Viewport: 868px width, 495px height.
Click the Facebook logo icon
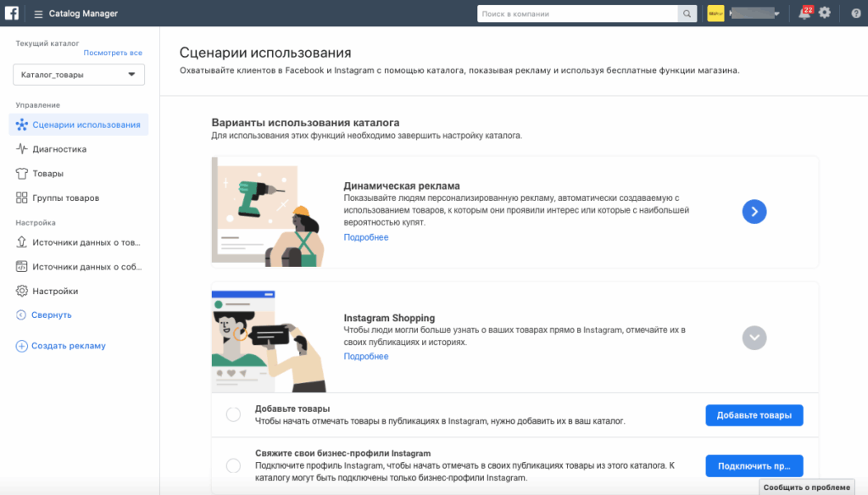[x=12, y=14]
